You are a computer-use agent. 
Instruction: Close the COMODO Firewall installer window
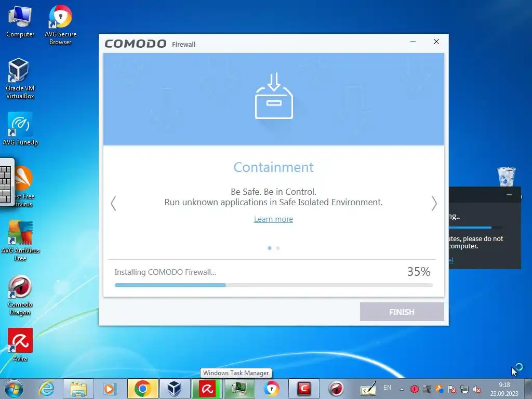tap(436, 42)
